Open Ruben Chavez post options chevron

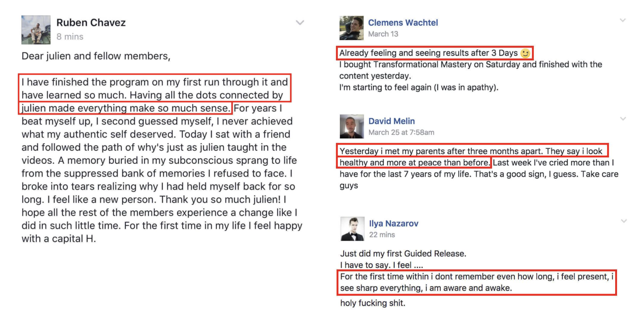pos(300,23)
